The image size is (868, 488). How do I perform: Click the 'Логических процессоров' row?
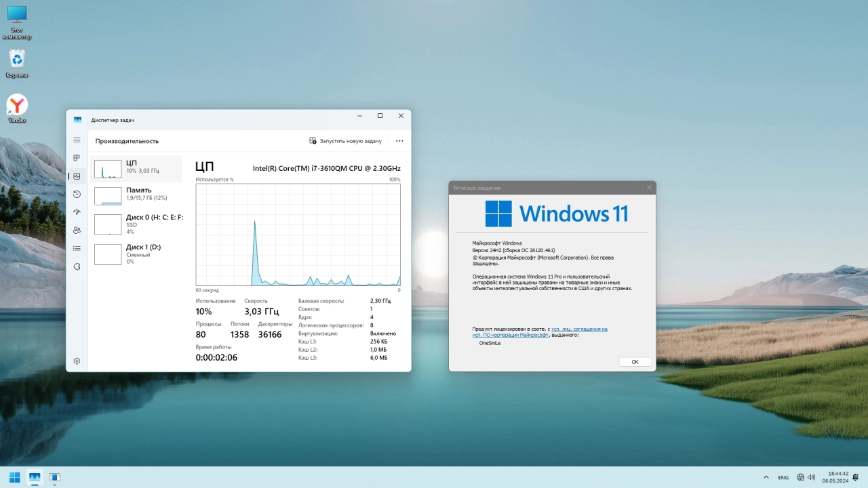tap(336, 325)
